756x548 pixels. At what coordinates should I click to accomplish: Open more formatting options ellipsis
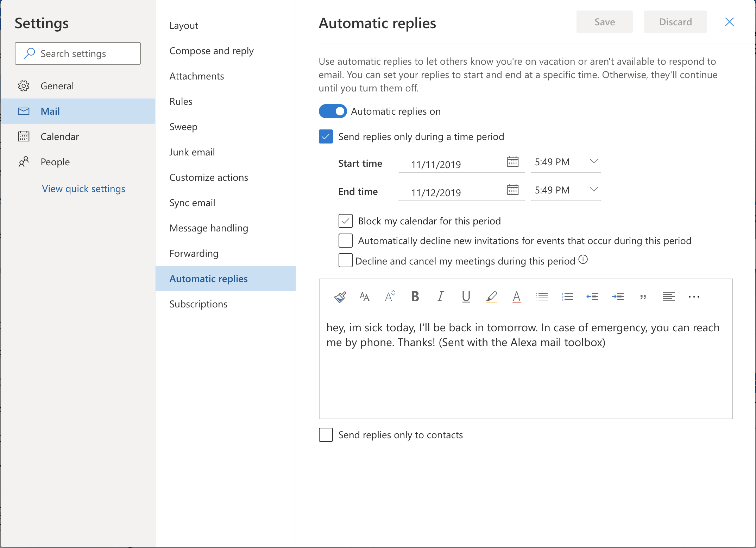pos(694,297)
